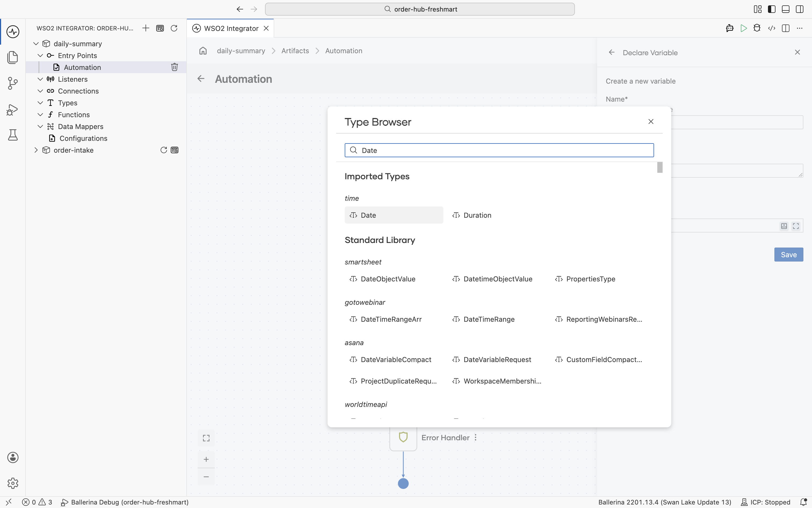This screenshot has height=508, width=812.
Task: Go back from Declare Variable panel
Action: (612, 52)
